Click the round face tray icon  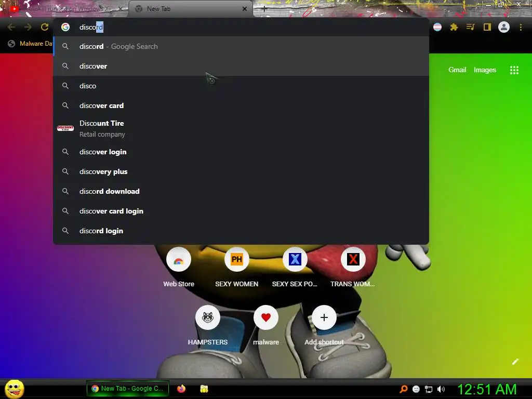(416, 389)
